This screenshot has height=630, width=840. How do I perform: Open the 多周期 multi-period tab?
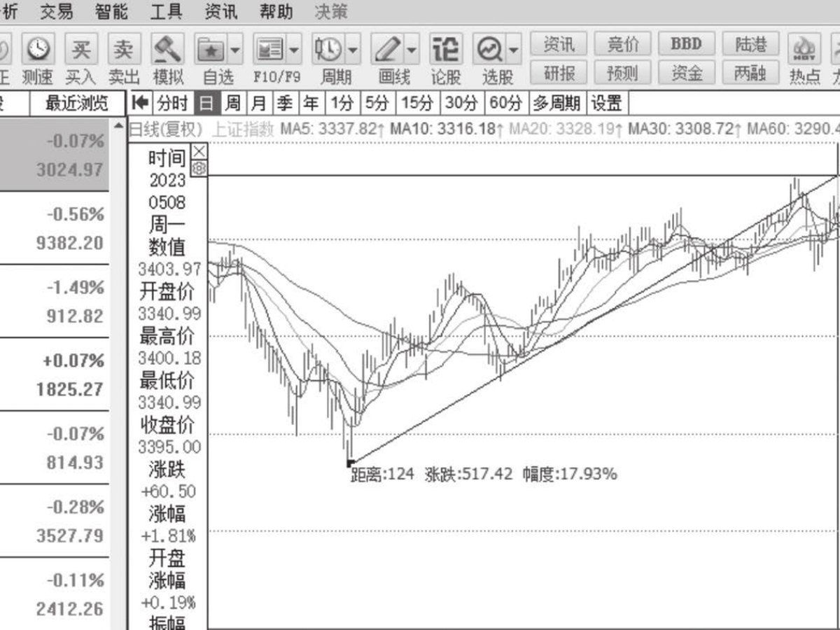point(557,104)
